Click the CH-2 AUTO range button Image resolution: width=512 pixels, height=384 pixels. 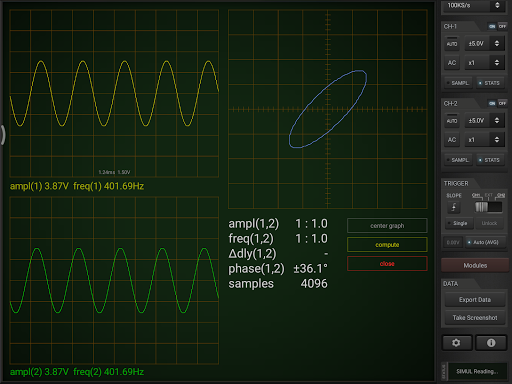click(x=452, y=121)
